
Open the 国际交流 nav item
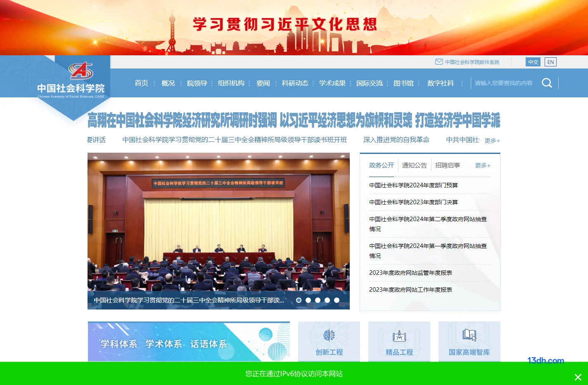[370, 83]
